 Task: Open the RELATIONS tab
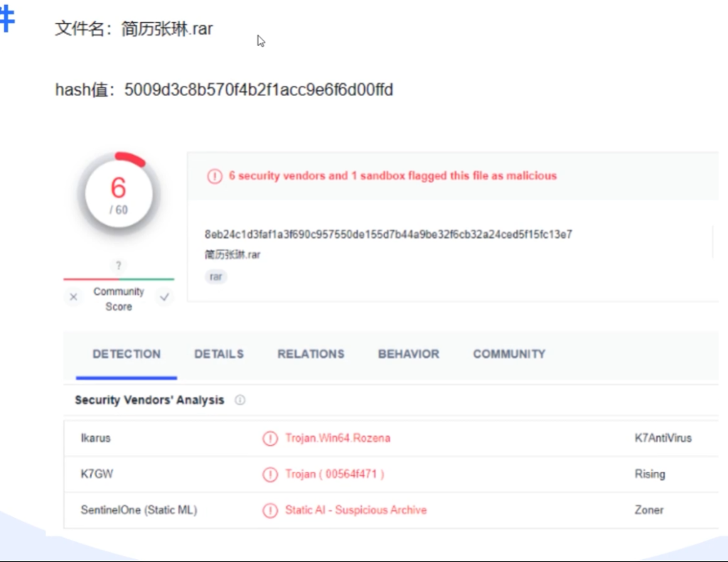[x=311, y=354]
